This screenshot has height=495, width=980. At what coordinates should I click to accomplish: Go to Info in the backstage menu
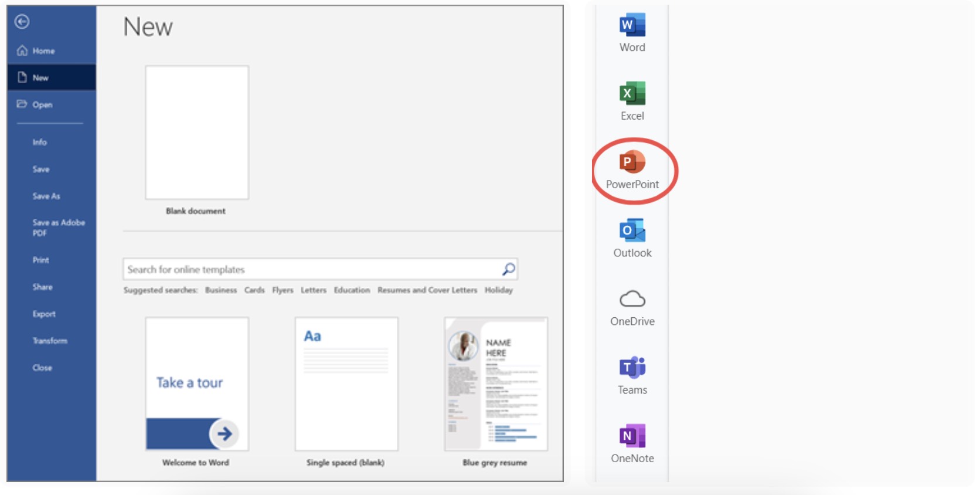pyautogui.click(x=40, y=142)
